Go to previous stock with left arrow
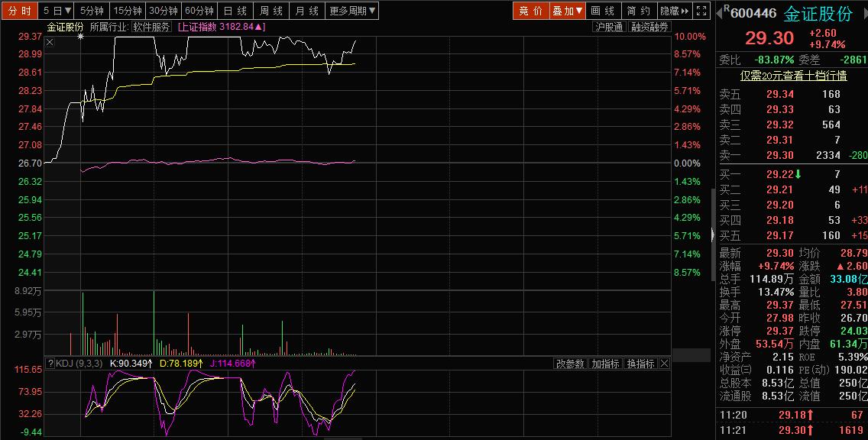 point(719,13)
